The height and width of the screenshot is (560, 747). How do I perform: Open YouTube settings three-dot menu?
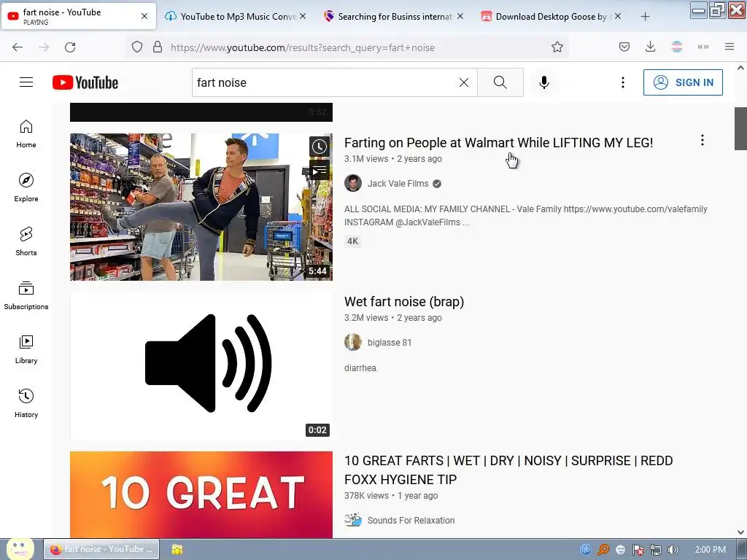coord(623,82)
